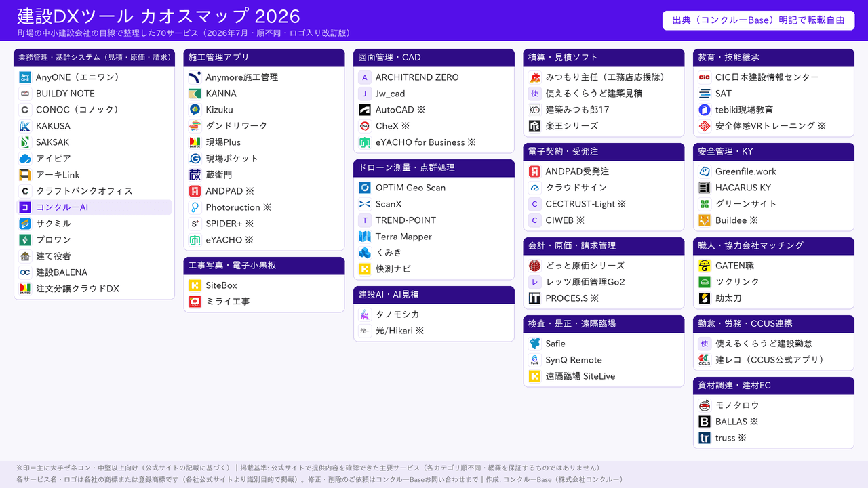This screenshot has height=488, width=868.
Task: Click the 教育・技能継承 category header
Action: pos(773,58)
